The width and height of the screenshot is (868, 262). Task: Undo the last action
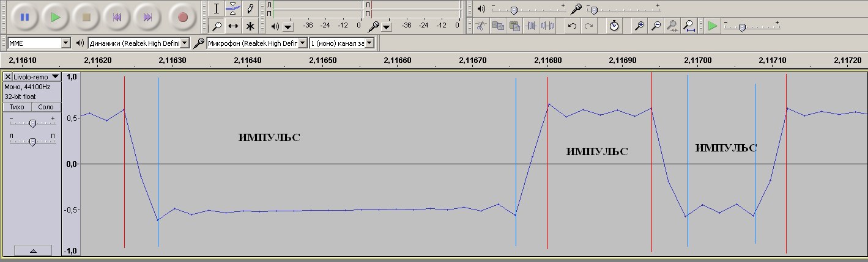click(x=572, y=26)
